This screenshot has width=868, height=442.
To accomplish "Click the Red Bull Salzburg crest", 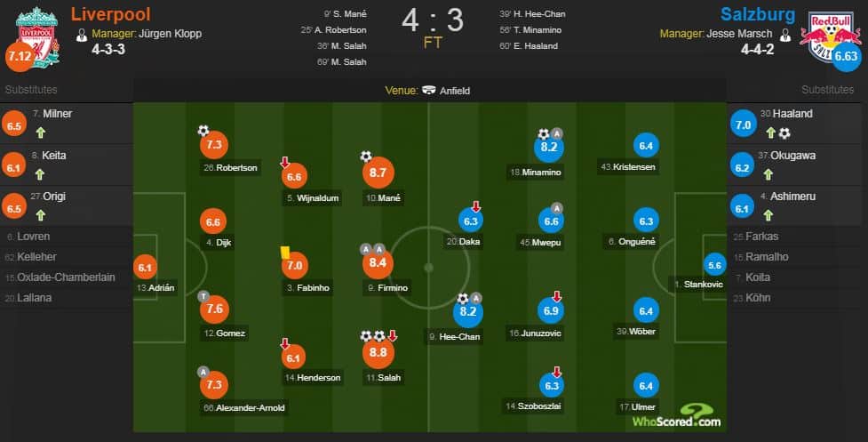I will [x=831, y=36].
